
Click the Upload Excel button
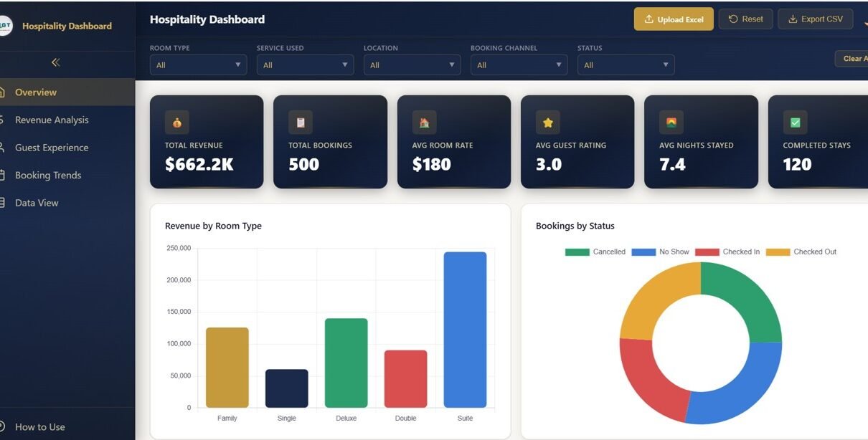(674, 19)
